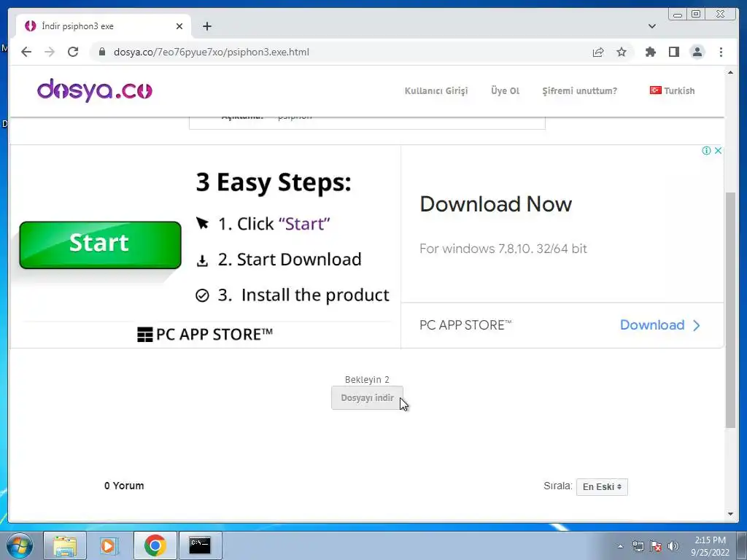Click the Dosyayı indir button
Screen dimensions: 747x560
[367, 397]
